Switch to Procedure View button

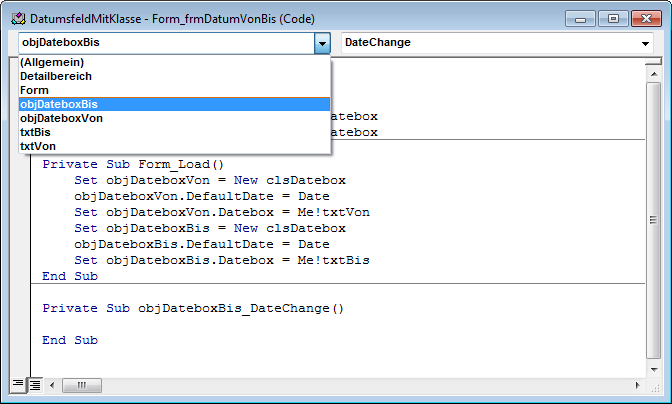(18, 384)
